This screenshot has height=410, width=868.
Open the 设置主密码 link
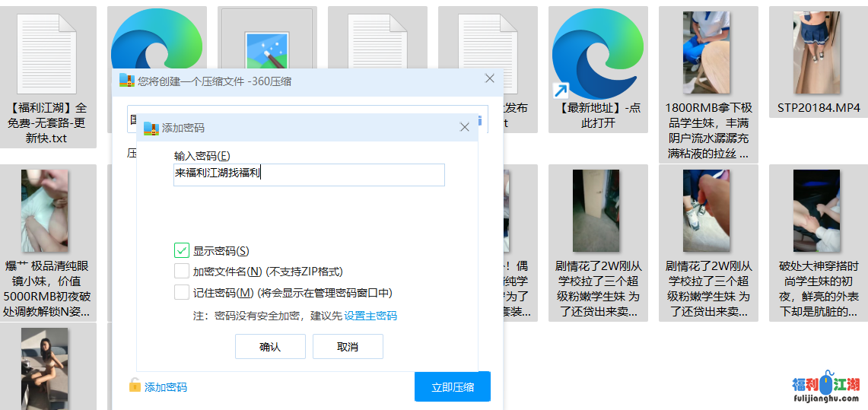370,316
